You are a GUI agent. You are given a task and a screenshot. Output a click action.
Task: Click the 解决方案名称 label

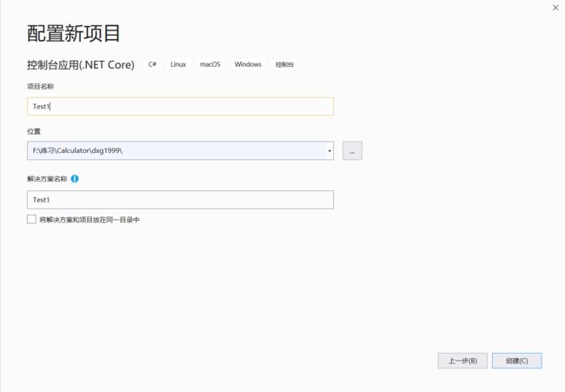point(47,179)
